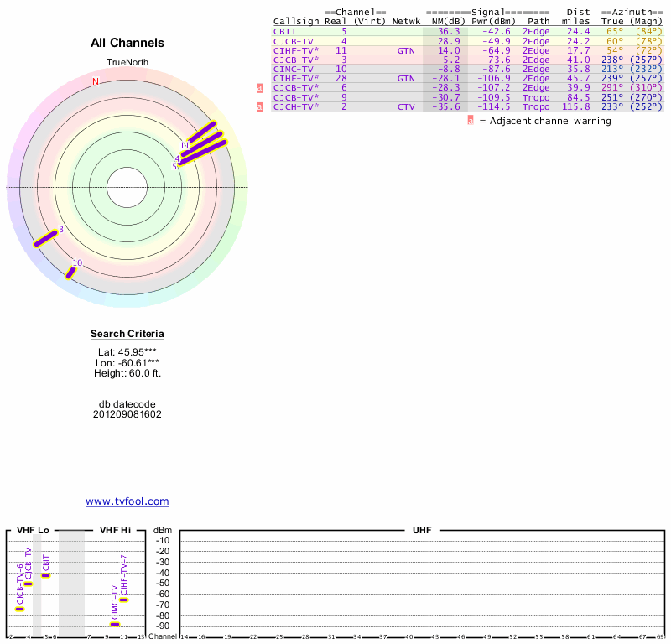Click the CBIT marker in VHF Lo spectrum

[x=46, y=575]
